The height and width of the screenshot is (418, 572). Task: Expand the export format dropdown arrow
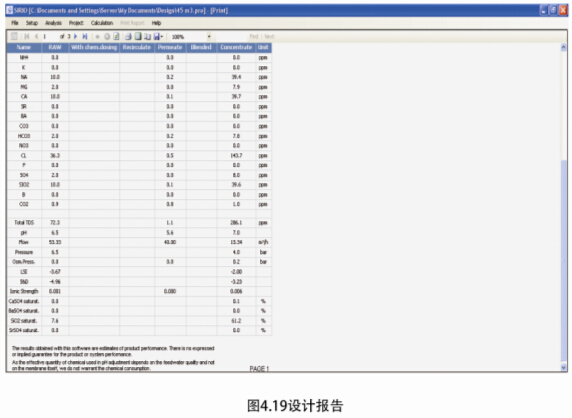point(162,36)
